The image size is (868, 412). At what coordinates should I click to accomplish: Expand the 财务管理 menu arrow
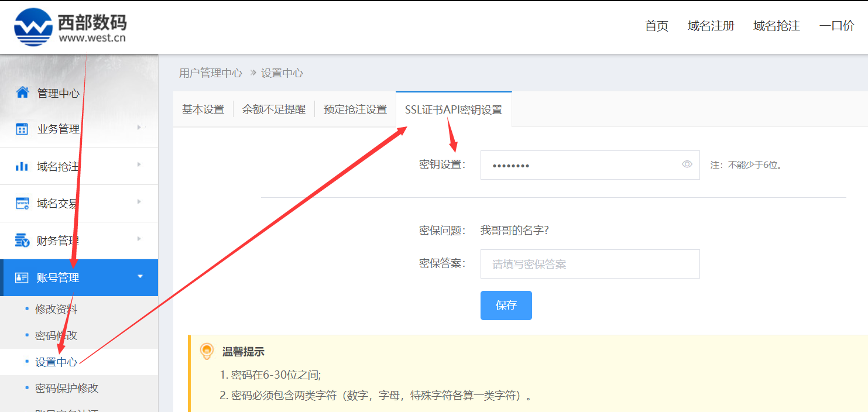(x=139, y=239)
